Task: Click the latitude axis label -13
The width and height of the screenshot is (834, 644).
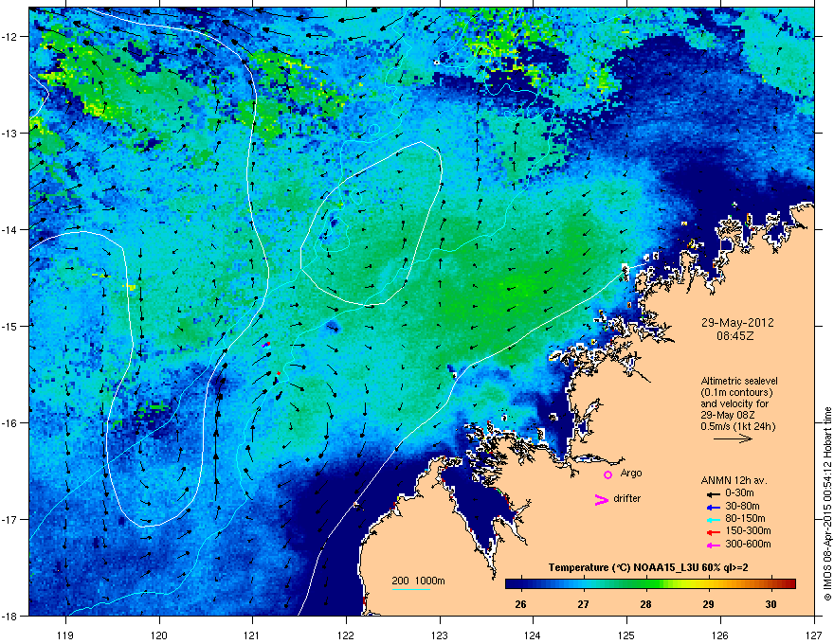Action: tap(10, 133)
